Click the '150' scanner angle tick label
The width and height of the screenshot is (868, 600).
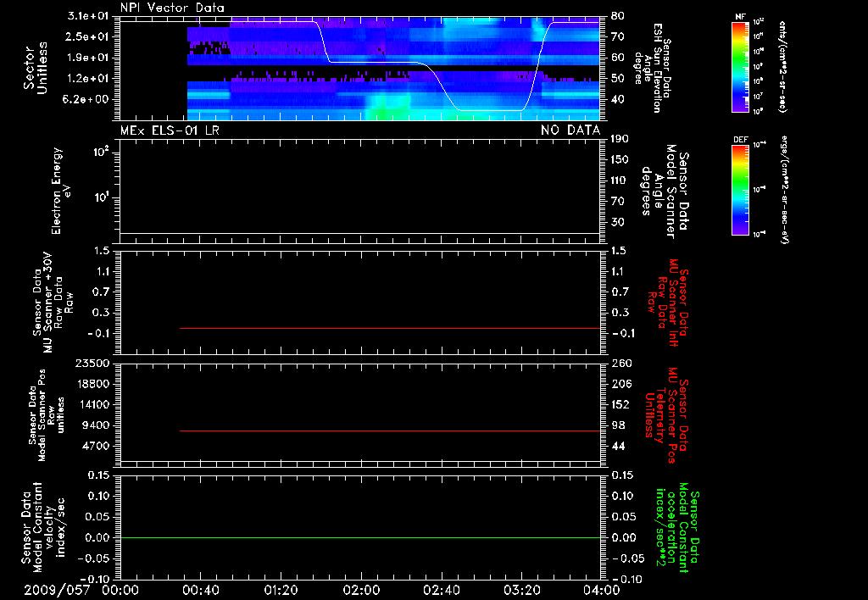(x=620, y=160)
